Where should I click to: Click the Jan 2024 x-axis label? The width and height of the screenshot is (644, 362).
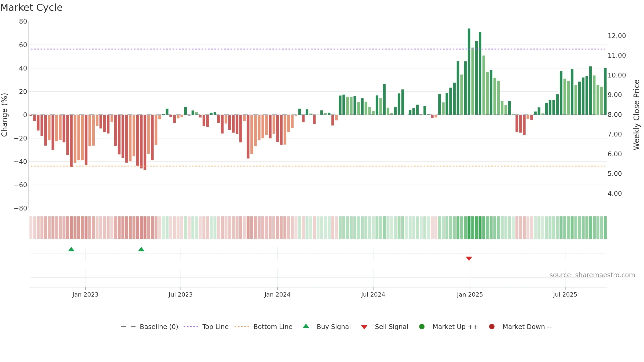click(277, 295)
